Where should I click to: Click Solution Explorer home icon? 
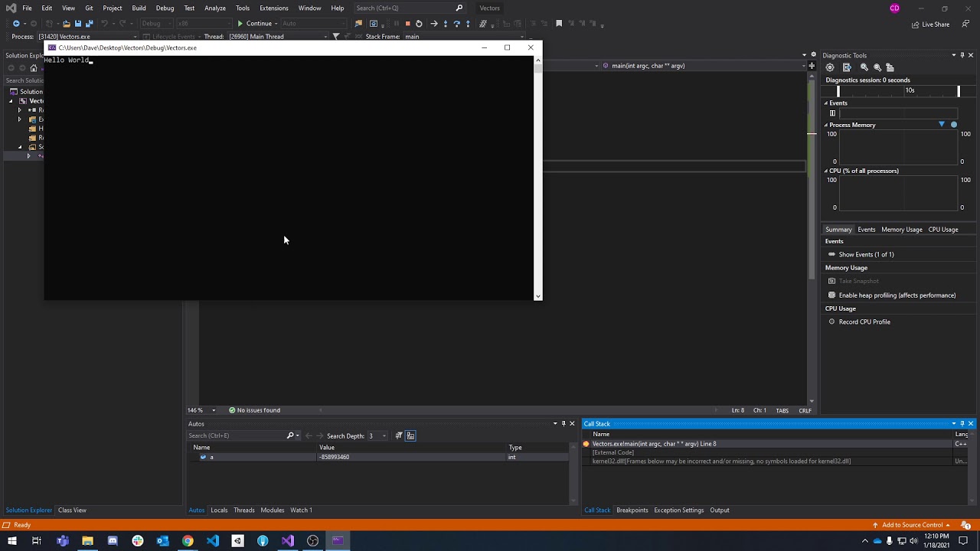tap(34, 68)
